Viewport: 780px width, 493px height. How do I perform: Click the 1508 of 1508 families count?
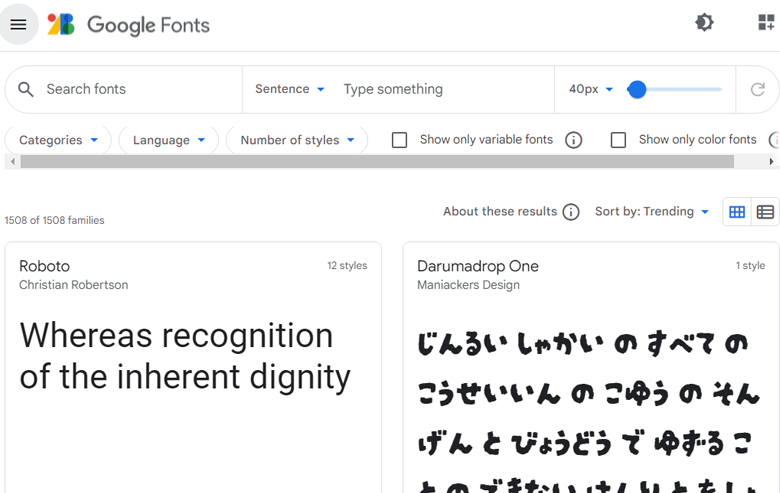point(55,220)
